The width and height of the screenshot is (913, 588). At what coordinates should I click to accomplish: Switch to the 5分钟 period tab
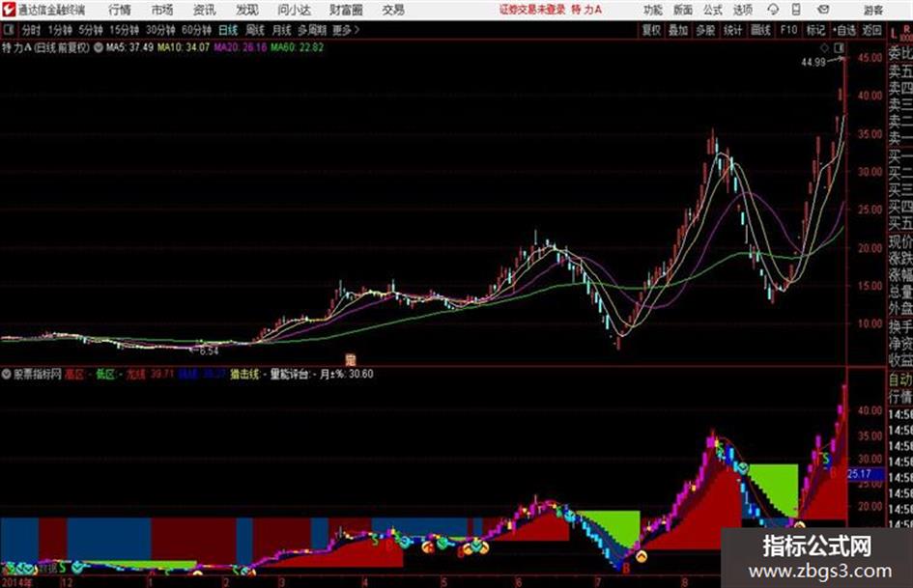coord(91,30)
